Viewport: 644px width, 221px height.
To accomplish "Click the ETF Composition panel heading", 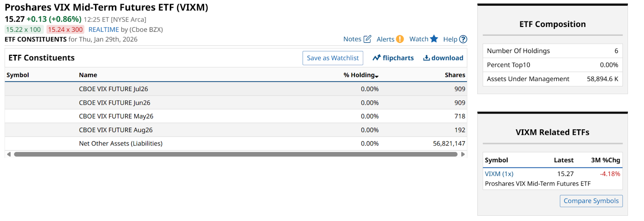I will pyautogui.click(x=553, y=24).
